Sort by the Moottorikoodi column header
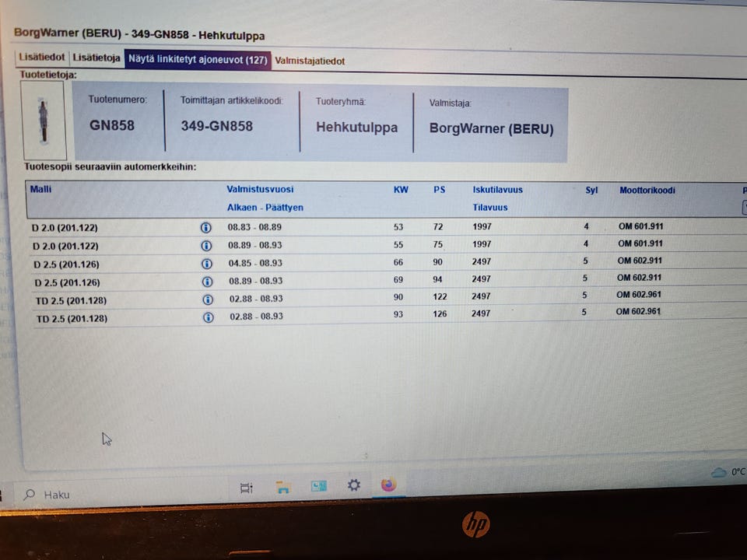 click(647, 190)
